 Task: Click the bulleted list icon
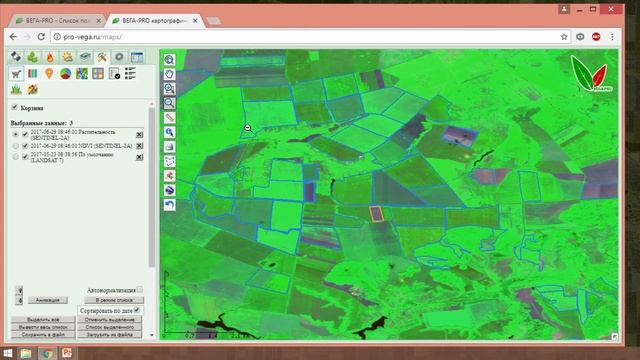(x=130, y=73)
